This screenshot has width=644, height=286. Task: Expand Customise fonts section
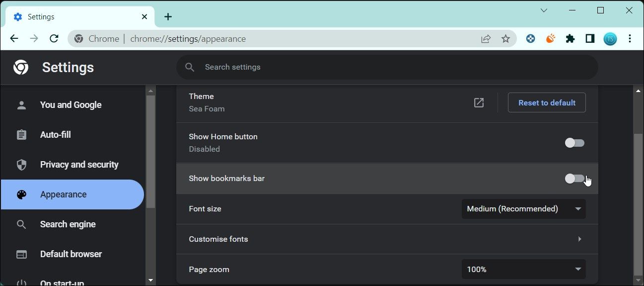[x=387, y=239]
